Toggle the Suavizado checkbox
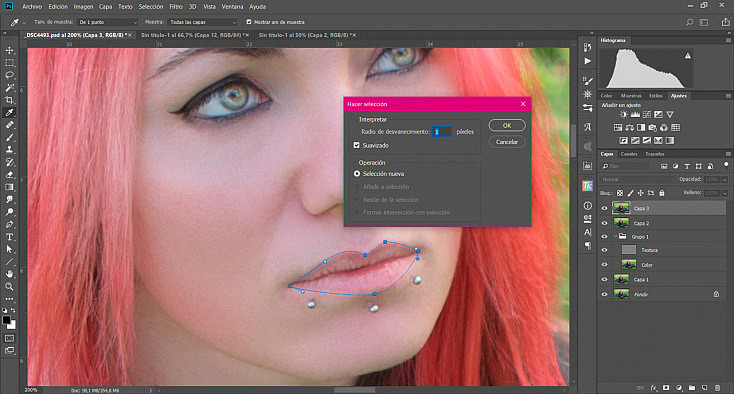The image size is (734, 394). (357, 145)
